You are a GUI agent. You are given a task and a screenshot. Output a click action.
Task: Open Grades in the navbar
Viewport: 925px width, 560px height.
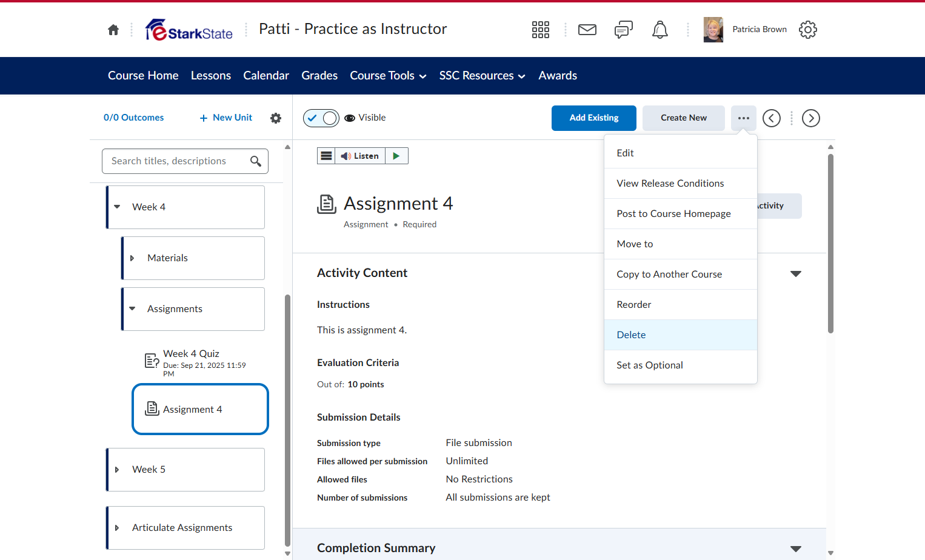pyautogui.click(x=319, y=76)
